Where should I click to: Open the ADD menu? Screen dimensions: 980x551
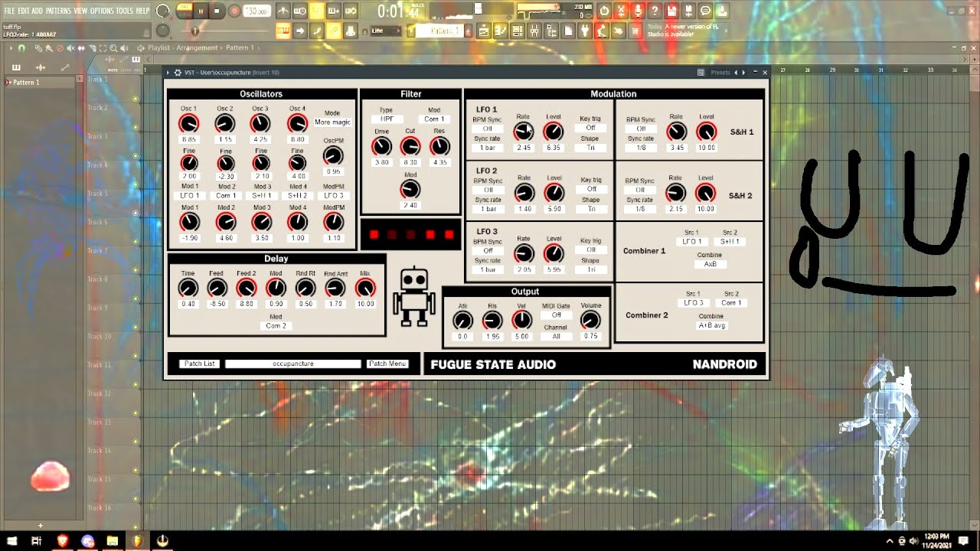point(38,11)
